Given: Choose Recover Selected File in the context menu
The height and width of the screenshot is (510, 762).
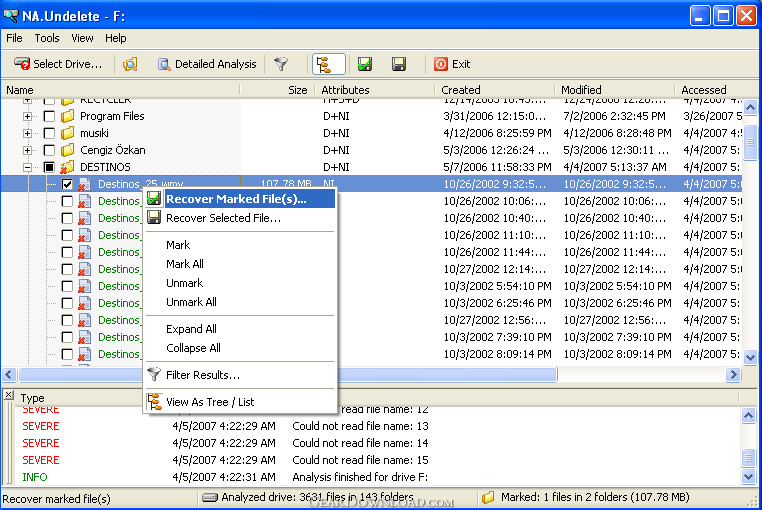Looking at the screenshot, I should (240, 218).
